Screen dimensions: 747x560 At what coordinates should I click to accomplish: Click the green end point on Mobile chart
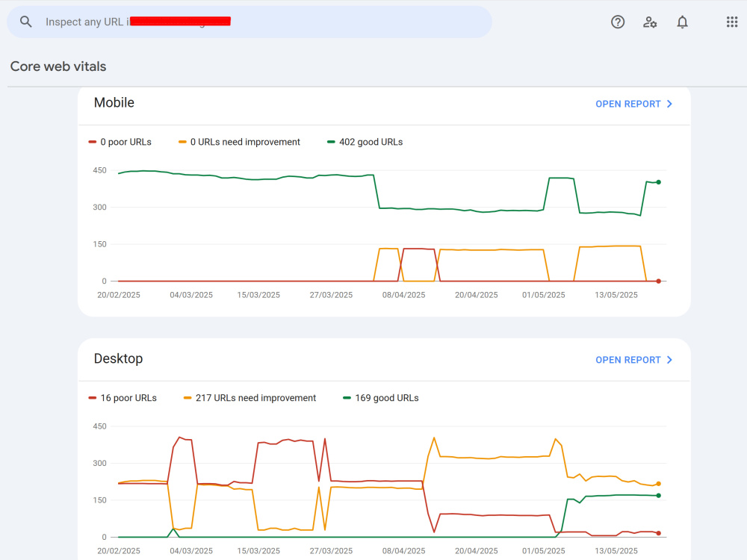point(658,182)
